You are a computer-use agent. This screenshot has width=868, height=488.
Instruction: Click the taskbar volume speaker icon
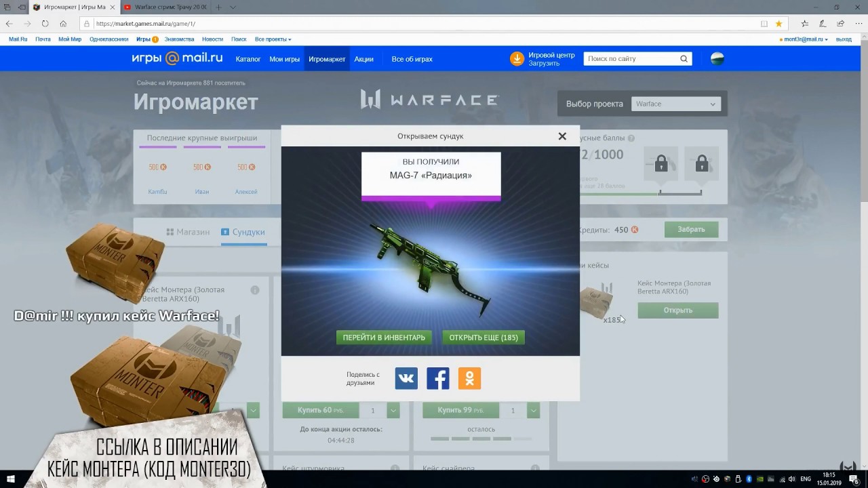point(791,479)
